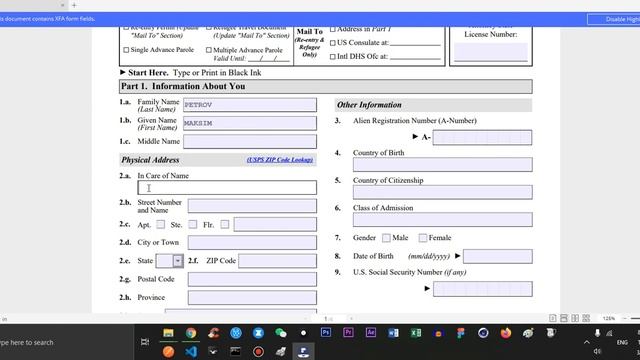Viewport: 640px width, 360px height.
Task: Click the apartment number field
Action: (275, 224)
